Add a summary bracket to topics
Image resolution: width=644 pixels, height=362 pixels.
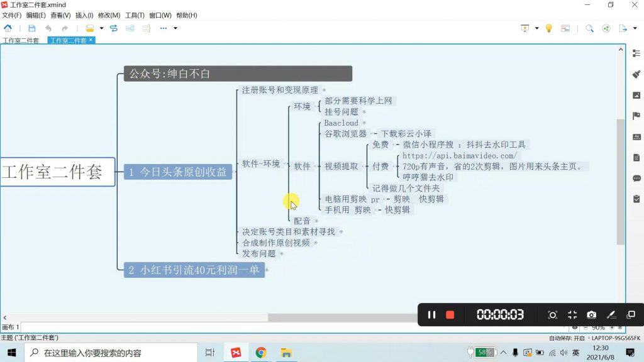coord(146,28)
